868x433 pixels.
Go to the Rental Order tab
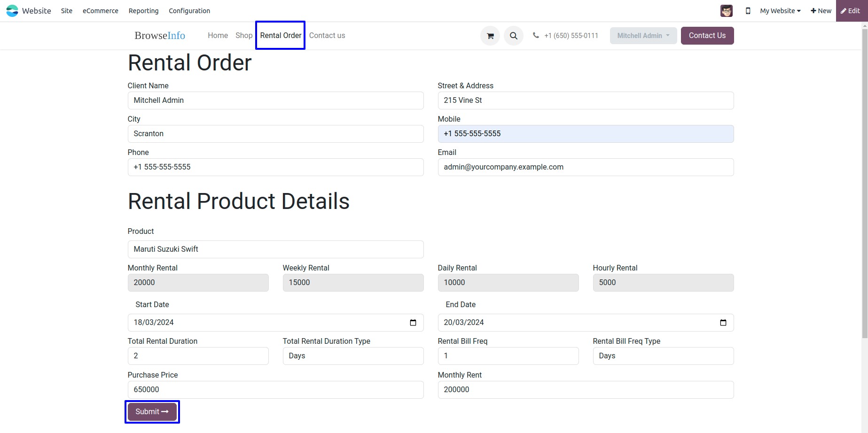tap(281, 35)
